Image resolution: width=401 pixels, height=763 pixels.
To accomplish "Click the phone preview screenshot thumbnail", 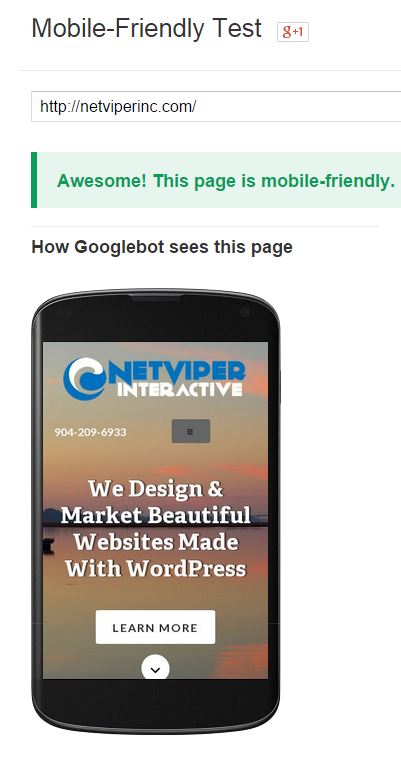I will 155,510.
